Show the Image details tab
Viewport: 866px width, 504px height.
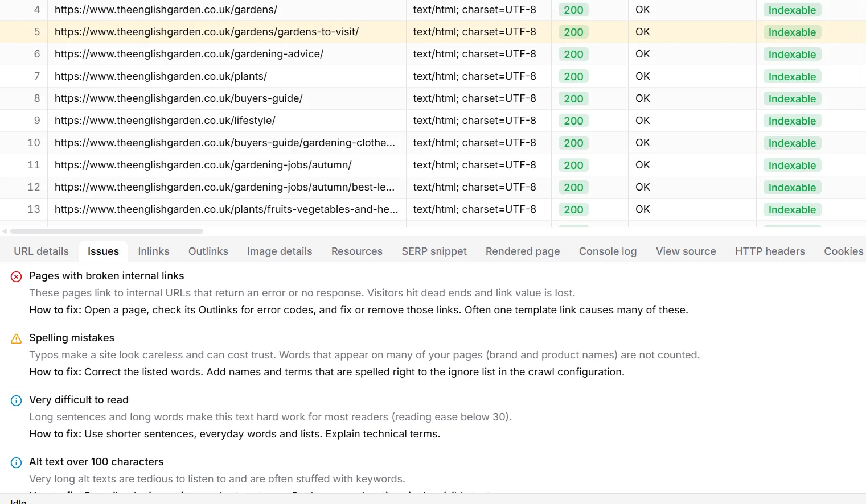(280, 251)
